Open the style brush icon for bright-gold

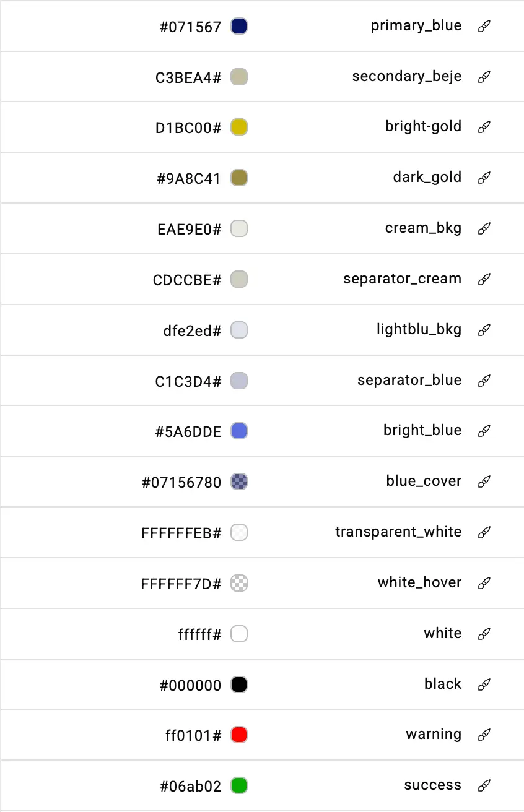coord(484,127)
